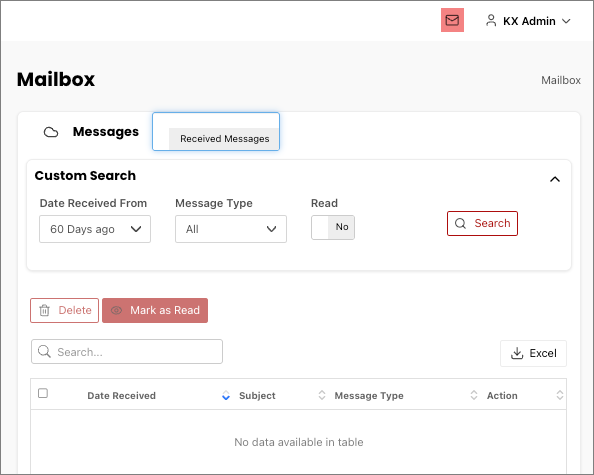Open the Date Received From dropdown

[95, 229]
